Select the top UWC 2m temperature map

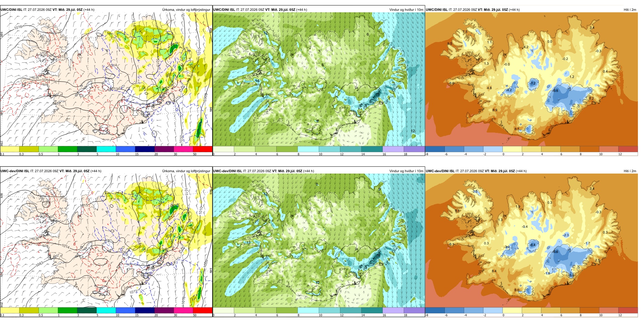[x=531, y=79]
